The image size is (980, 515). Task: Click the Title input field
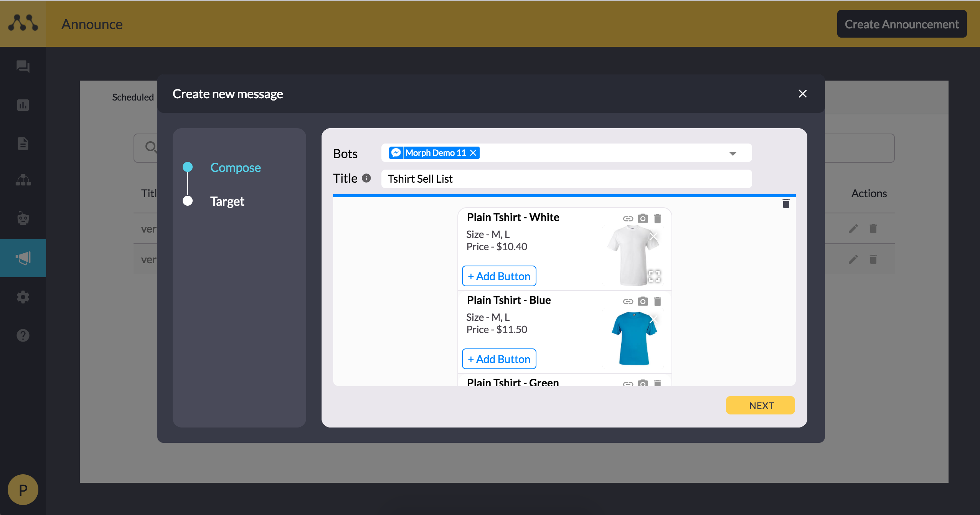(566, 179)
